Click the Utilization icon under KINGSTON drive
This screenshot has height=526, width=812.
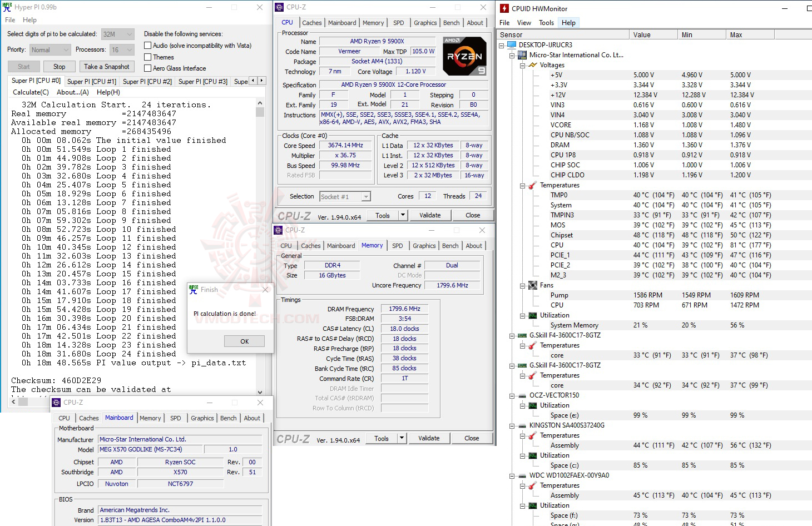click(532, 455)
